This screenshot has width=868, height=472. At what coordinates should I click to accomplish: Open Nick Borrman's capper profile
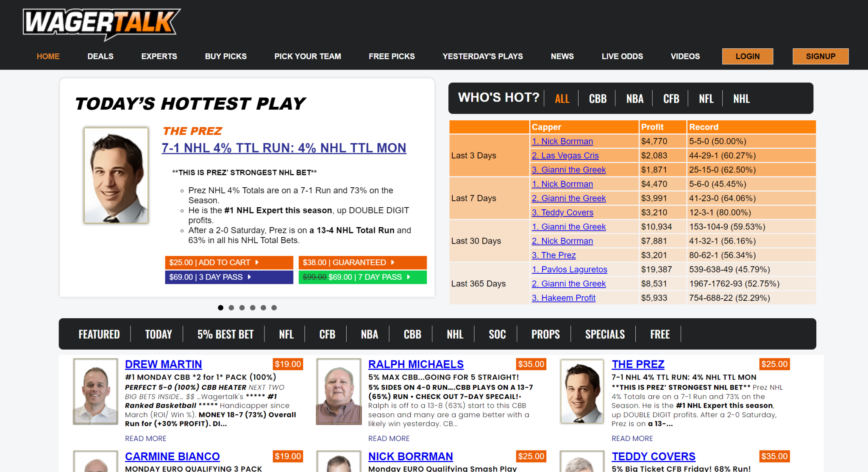(562, 141)
